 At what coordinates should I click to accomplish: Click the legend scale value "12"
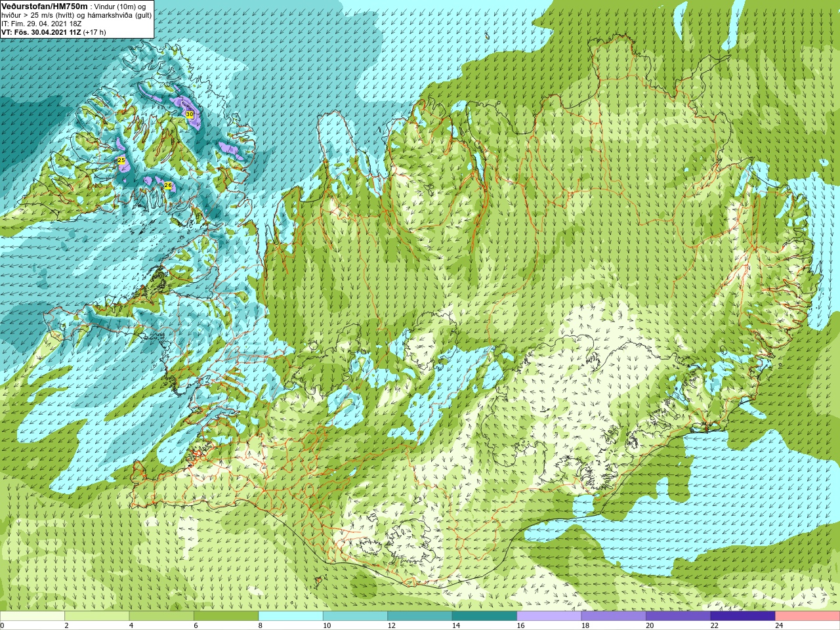(x=391, y=625)
